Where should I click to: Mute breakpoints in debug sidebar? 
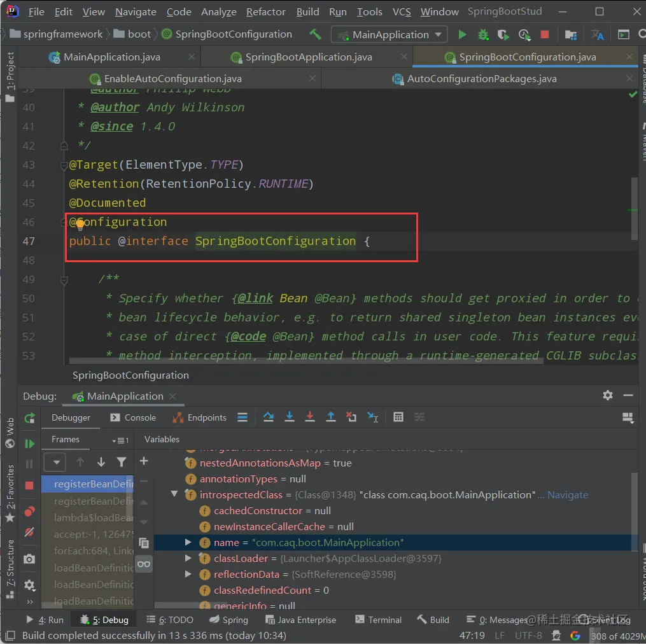tap(29, 532)
